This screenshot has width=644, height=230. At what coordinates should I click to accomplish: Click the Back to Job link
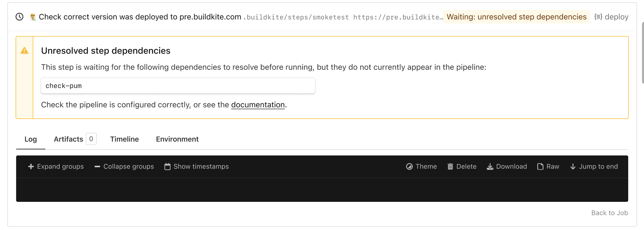[609, 213]
